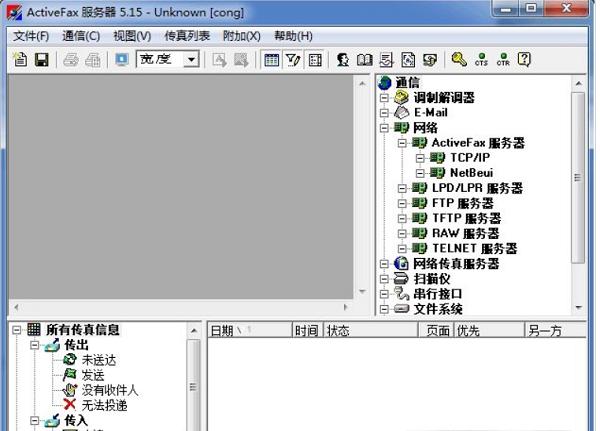Screen dimensions: 600x431
Task: Sort by the 另一方 column header
Action: tap(555, 330)
